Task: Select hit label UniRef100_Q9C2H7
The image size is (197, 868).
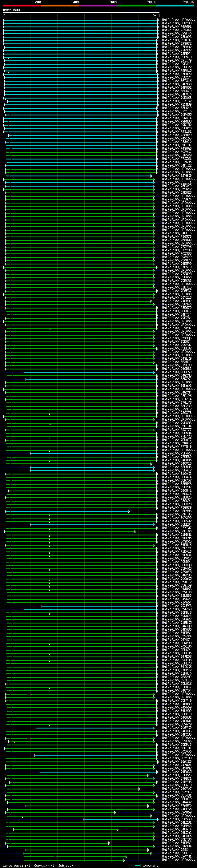Action: click(177, 487)
